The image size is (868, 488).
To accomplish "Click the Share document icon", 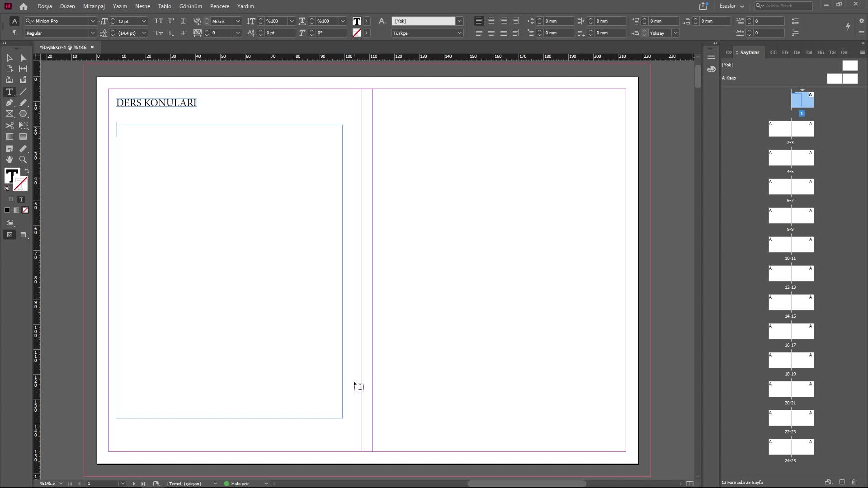I will pos(703,6).
